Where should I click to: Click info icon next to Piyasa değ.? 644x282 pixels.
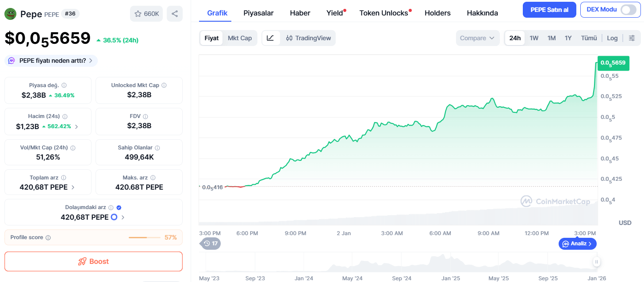coord(64,85)
